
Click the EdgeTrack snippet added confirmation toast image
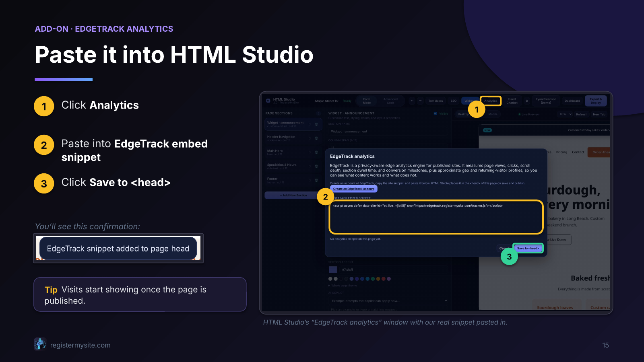(x=118, y=249)
